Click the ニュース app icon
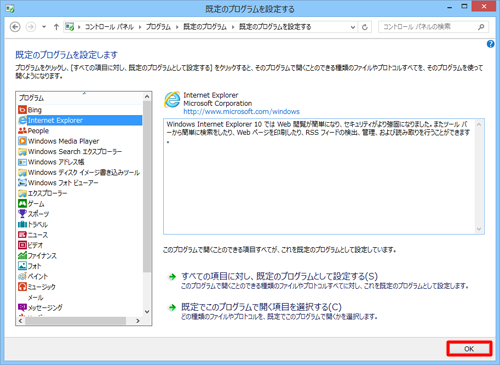The width and height of the screenshot is (500, 365). pos(22,235)
